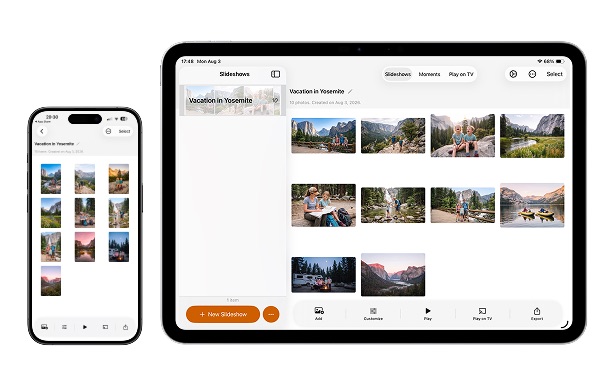Open the pink sunset valley photo on iPad
600x385 pixels.
pyautogui.click(x=393, y=274)
